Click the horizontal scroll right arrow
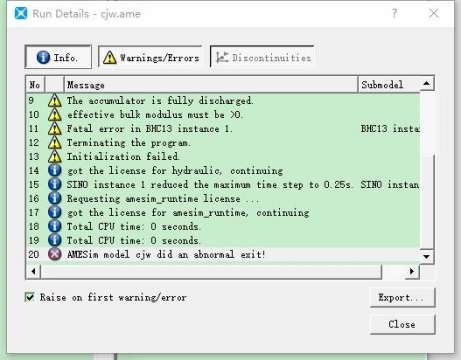 pyautogui.click(x=412, y=271)
